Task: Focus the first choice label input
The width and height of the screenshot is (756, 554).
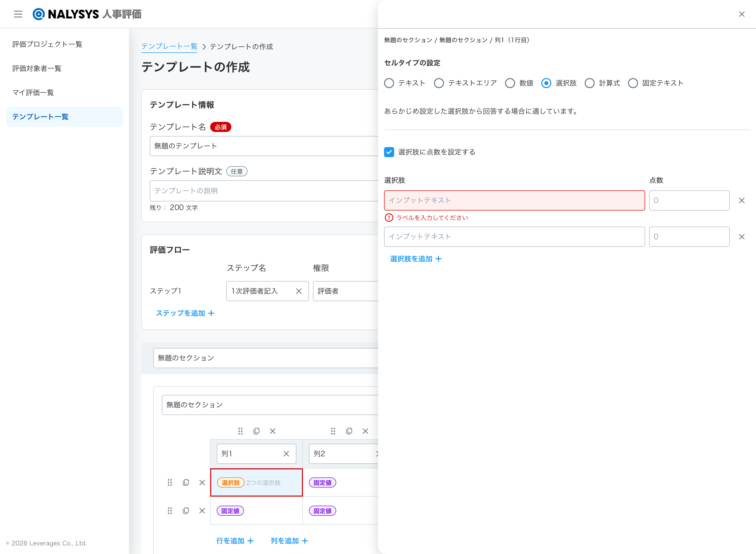Action: point(514,200)
